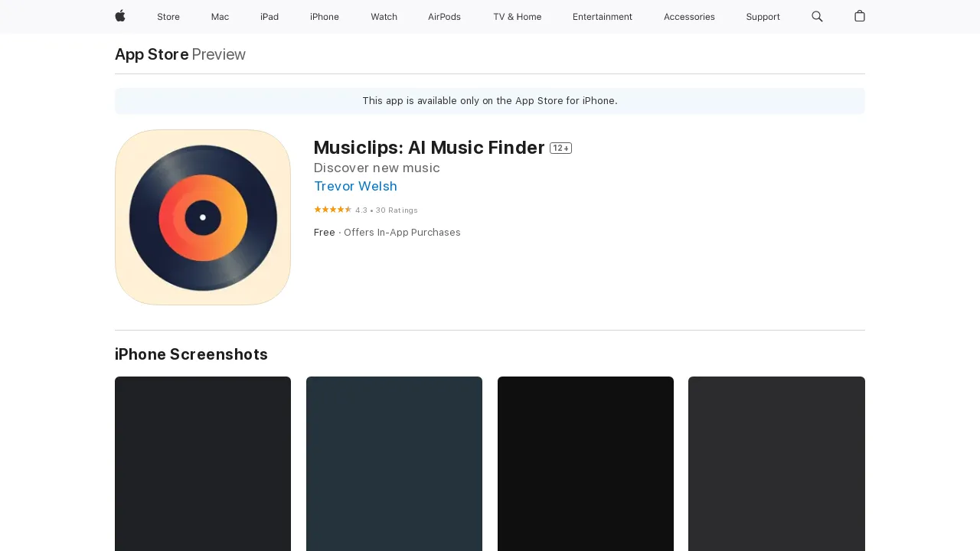
Task: Click the App Store heading link
Action: coord(152,54)
